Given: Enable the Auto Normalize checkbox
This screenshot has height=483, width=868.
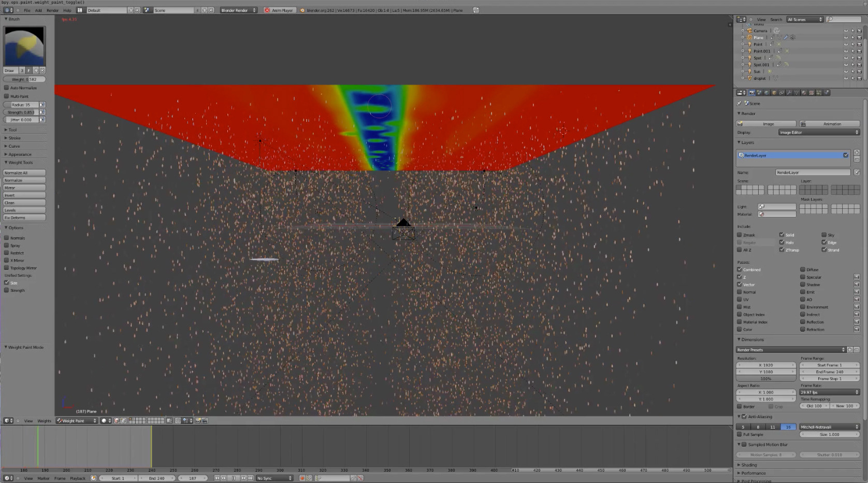Looking at the screenshot, I should 7,88.
